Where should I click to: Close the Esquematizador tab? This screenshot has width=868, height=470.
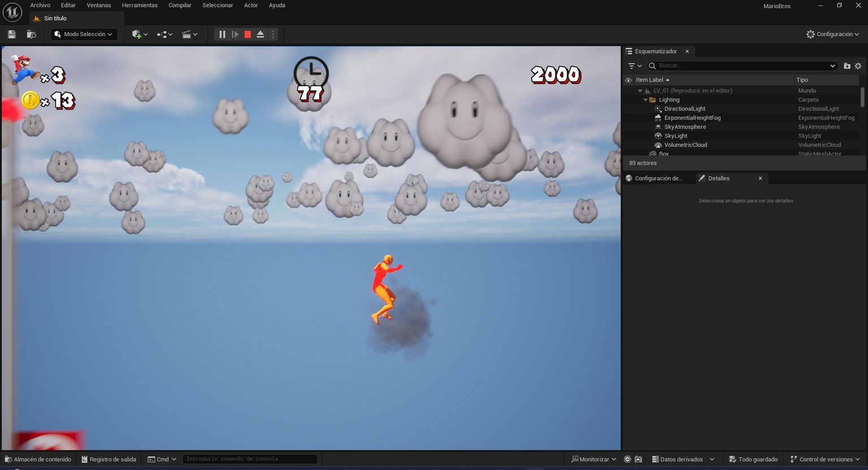pyautogui.click(x=687, y=51)
